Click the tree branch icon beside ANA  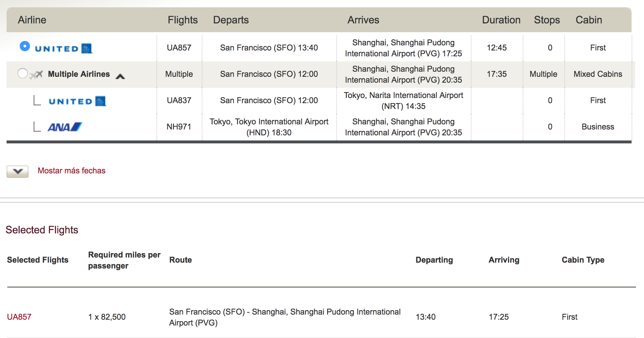(x=37, y=127)
